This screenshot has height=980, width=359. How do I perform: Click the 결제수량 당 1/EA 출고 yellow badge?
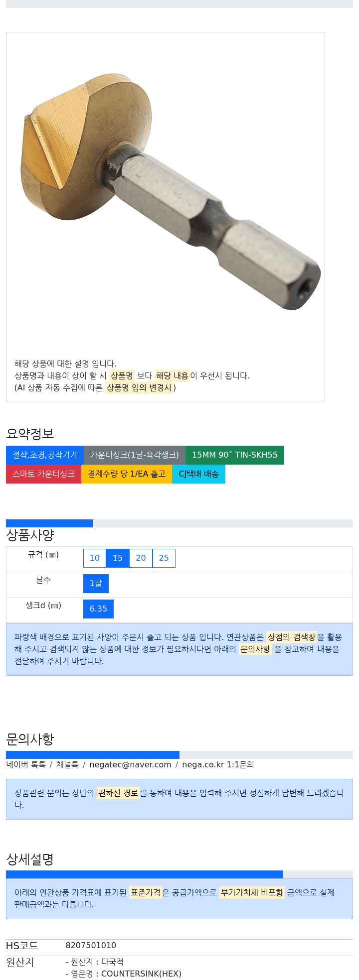click(127, 474)
